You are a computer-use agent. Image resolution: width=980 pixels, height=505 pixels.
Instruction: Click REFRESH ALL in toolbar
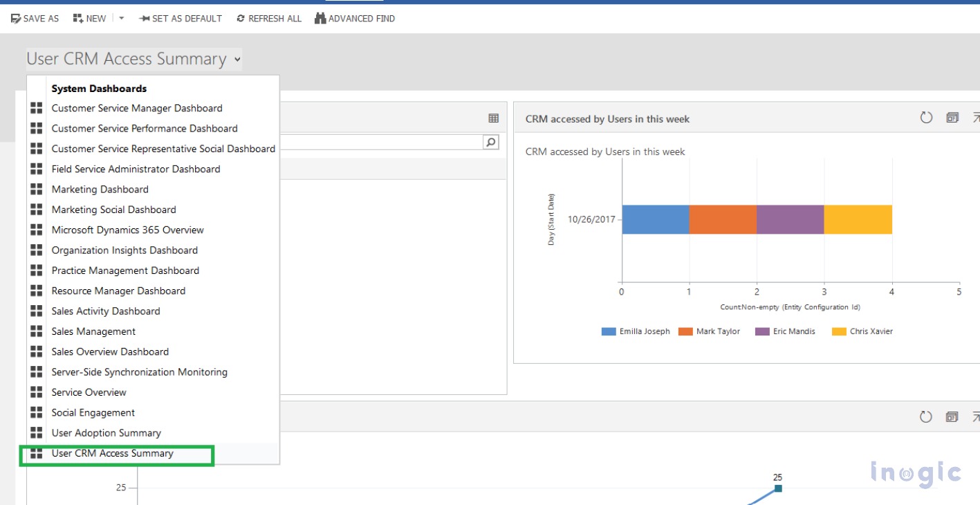click(x=269, y=19)
